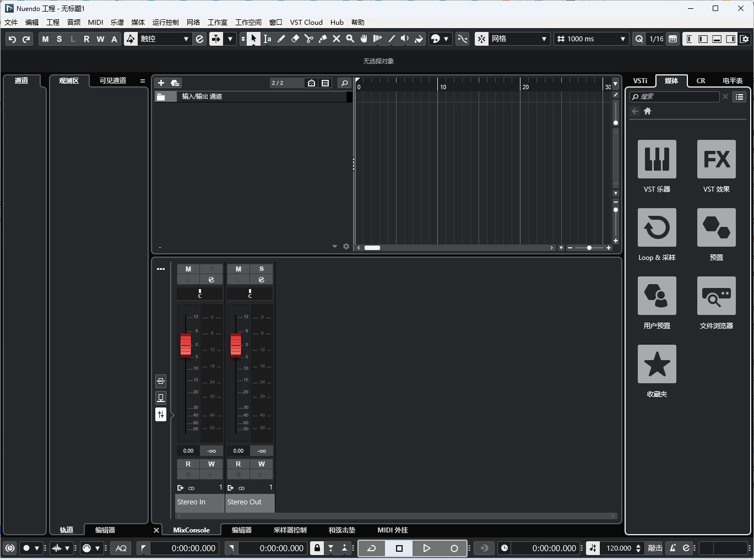Select the Line tool
This screenshot has width=754, height=560.
pos(392,39)
